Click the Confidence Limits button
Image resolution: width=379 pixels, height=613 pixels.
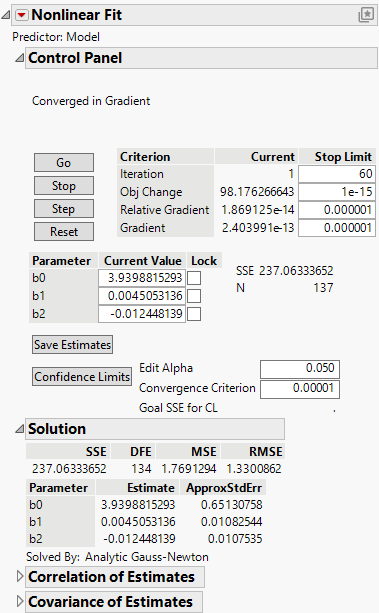(82, 376)
